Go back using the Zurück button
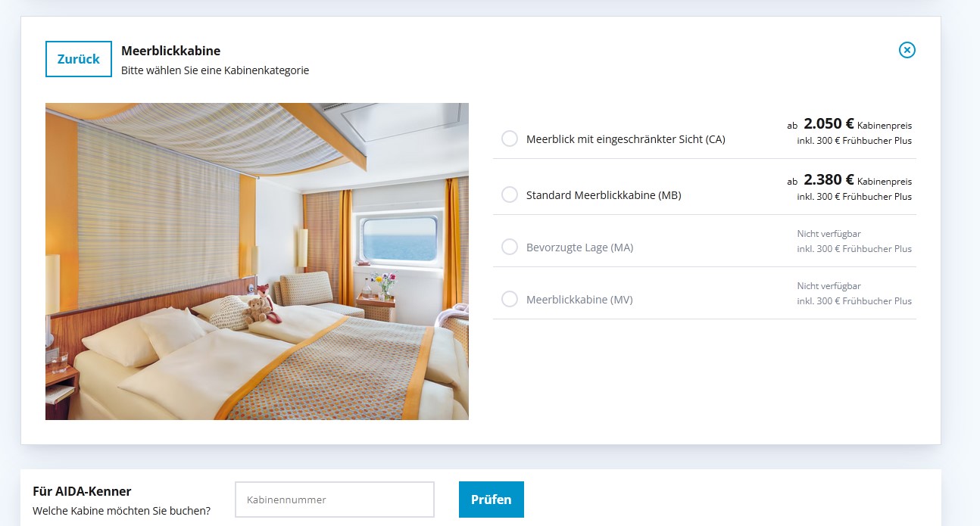Screen dimensions: 980x526 tap(79, 59)
